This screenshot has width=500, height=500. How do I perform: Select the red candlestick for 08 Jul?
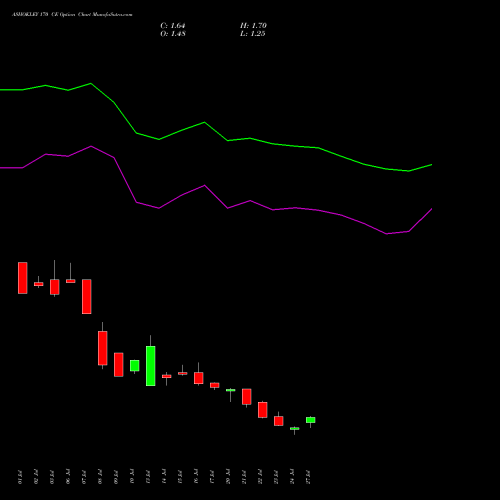click(103, 348)
